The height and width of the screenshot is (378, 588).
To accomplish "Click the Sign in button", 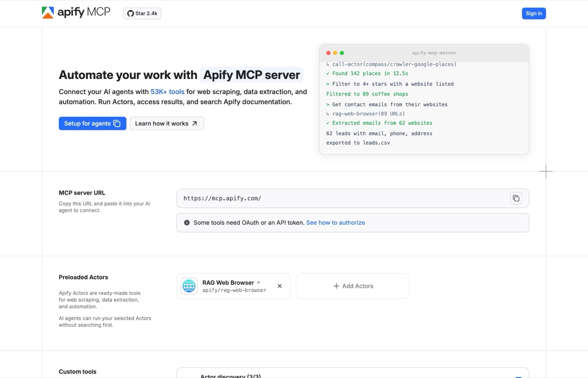I will coord(534,13).
